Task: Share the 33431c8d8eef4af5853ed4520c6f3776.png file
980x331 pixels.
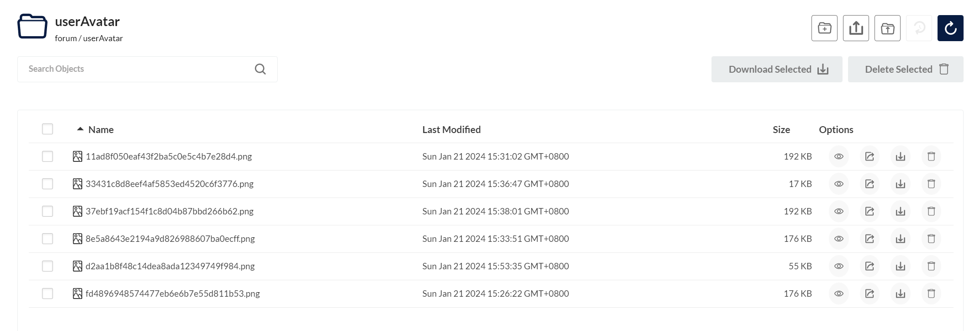Action: click(869, 184)
